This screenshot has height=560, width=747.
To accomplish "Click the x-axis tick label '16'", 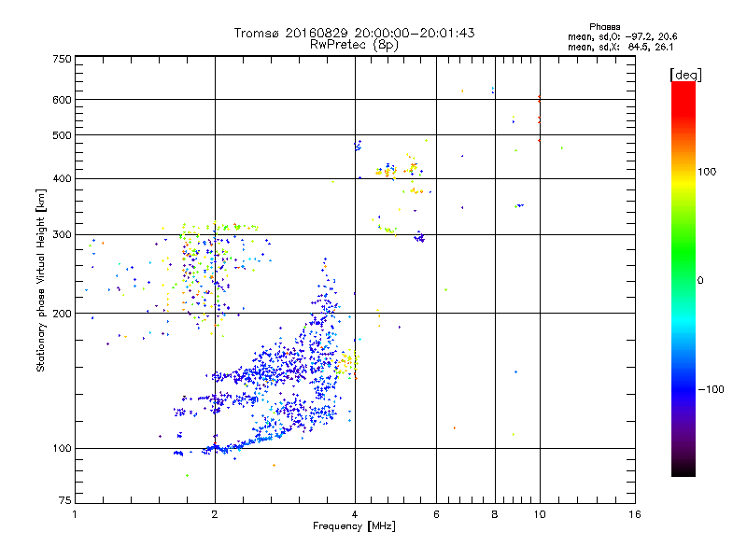I will (x=635, y=514).
